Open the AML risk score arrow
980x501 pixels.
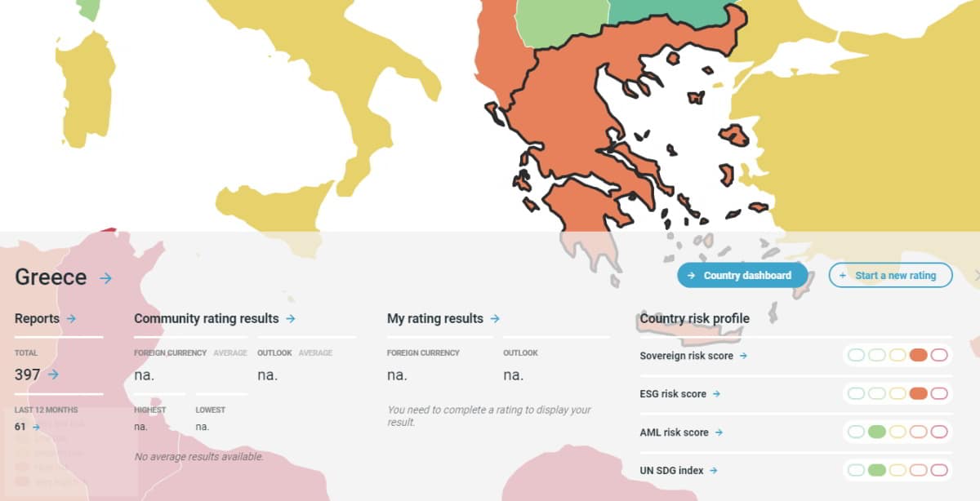click(719, 432)
